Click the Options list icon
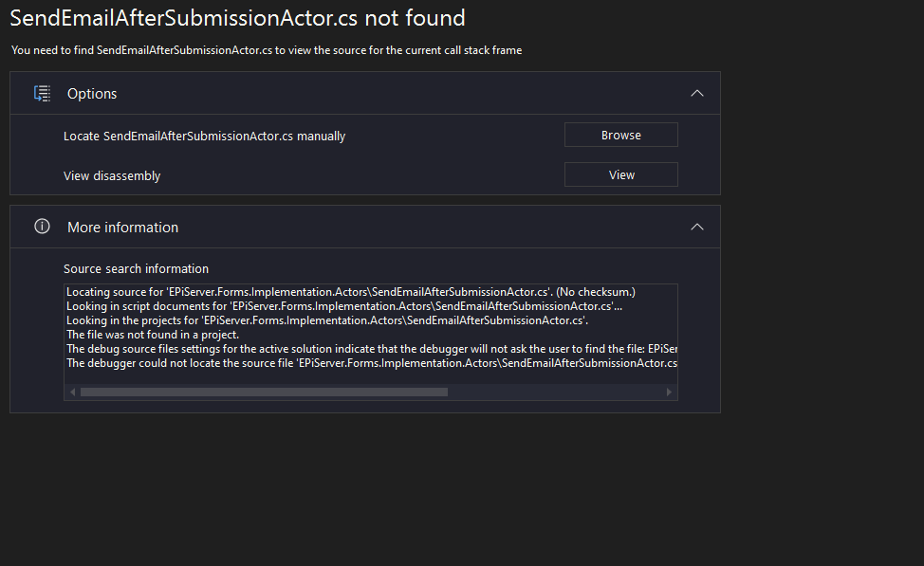The height and width of the screenshot is (566, 924). click(42, 94)
